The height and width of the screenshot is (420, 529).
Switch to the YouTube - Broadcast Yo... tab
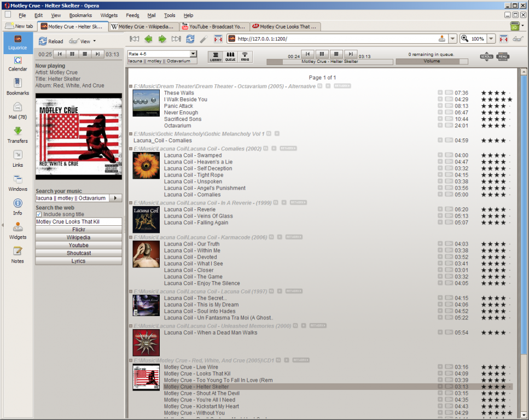click(x=214, y=26)
